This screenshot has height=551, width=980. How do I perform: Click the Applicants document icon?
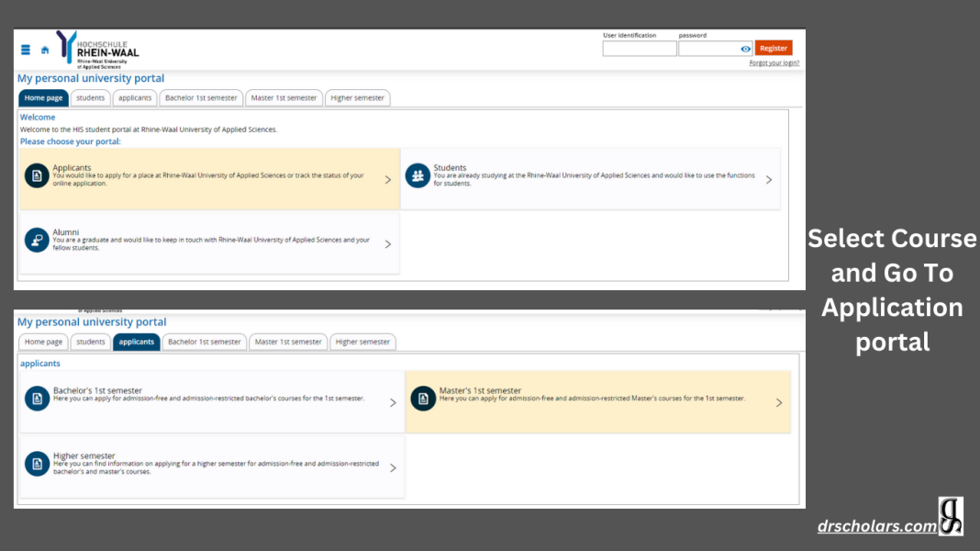(x=37, y=175)
